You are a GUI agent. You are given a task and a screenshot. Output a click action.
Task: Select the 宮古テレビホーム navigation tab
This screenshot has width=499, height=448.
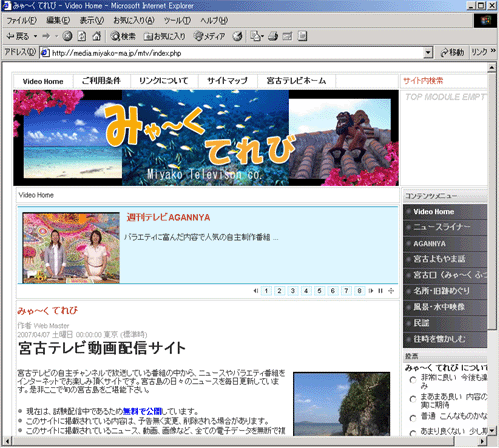tap(296, 81)
